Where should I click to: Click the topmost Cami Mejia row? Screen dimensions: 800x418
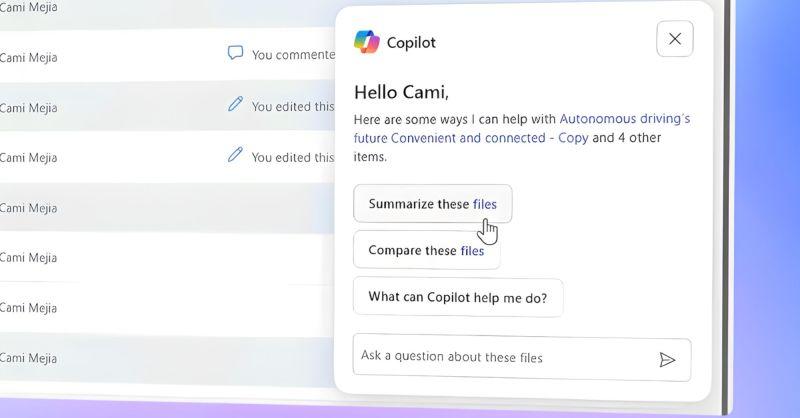(28, 8)
